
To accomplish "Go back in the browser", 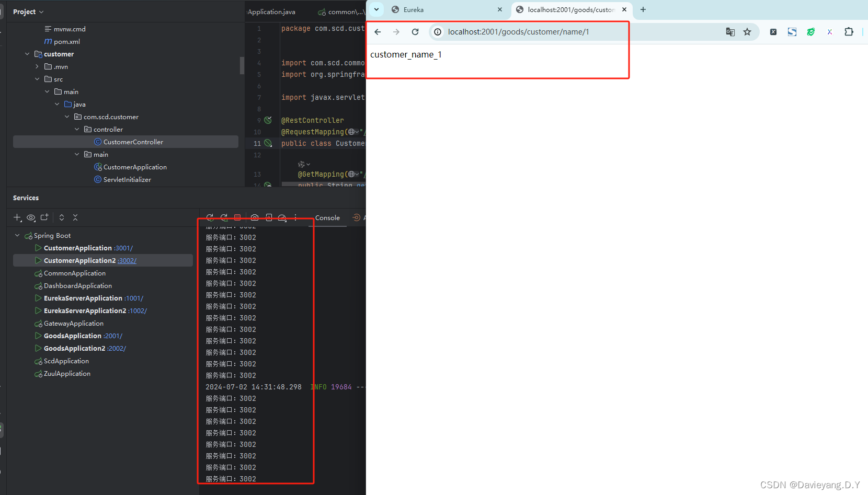I will [378, 32].
